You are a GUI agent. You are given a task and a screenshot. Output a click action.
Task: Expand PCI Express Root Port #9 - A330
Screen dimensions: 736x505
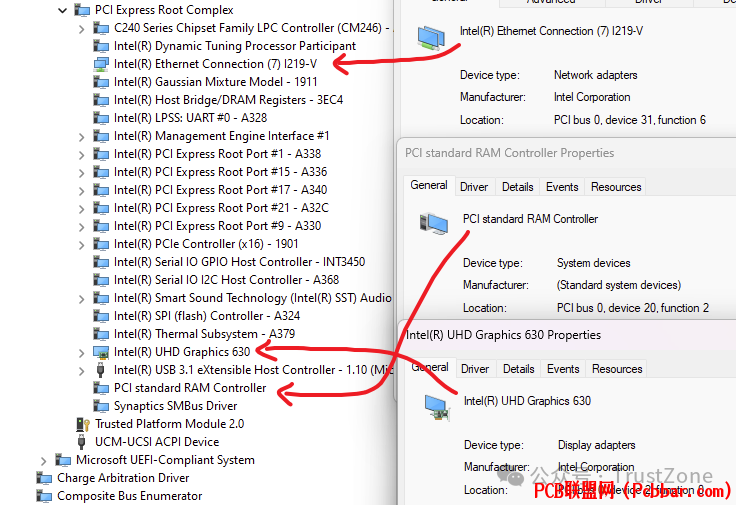pos(81,227)
